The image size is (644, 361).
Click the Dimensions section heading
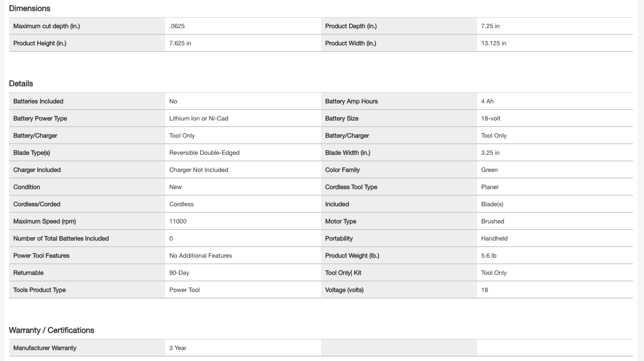(x=29, y=8)
